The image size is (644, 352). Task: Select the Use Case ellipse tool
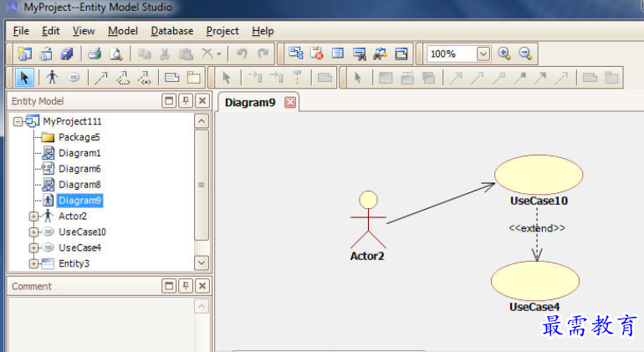pyautogui.click(x=74, y=77)
